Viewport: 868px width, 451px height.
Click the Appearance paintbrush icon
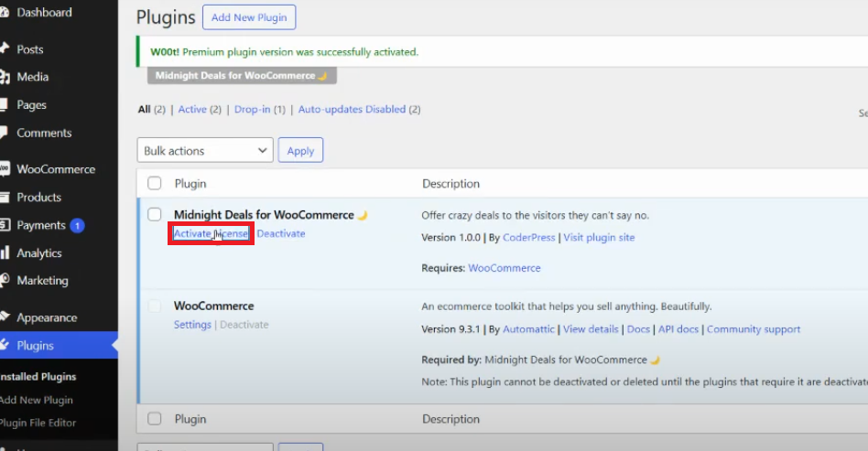(x=5, y=318)
